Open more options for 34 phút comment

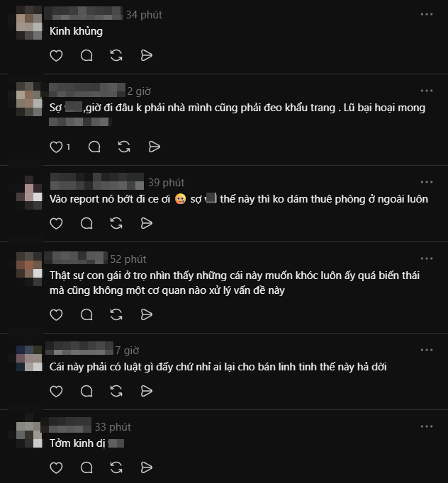pos(427,14)
